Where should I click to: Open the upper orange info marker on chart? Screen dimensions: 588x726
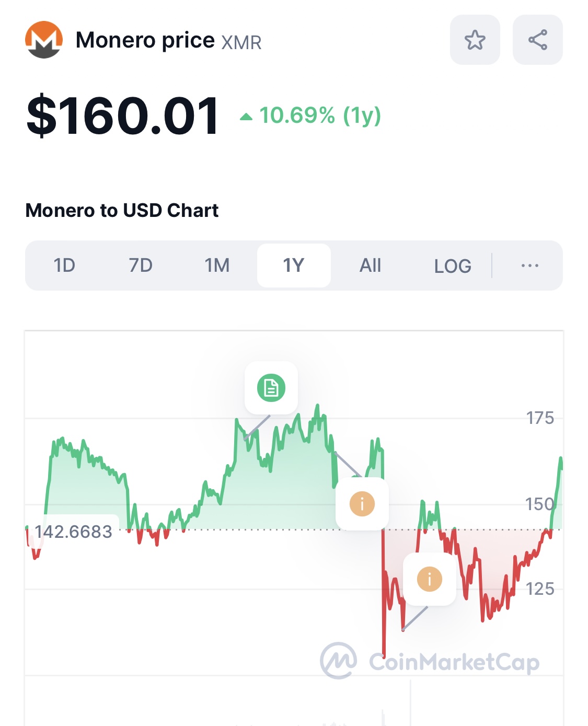362,504
